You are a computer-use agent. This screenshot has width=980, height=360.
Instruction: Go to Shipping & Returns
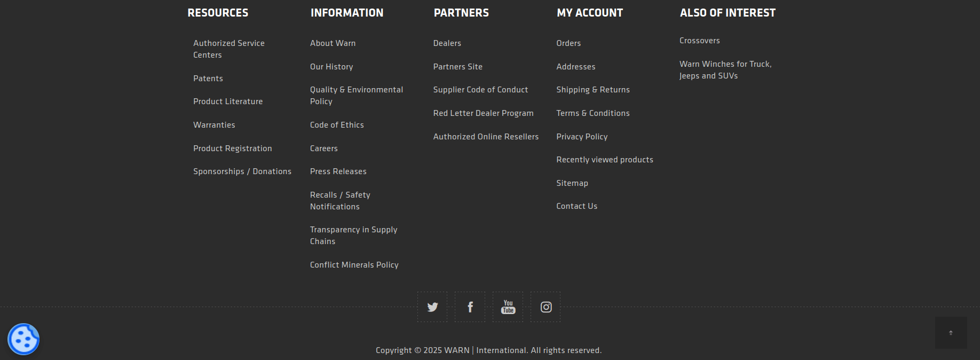coord(592,90)
